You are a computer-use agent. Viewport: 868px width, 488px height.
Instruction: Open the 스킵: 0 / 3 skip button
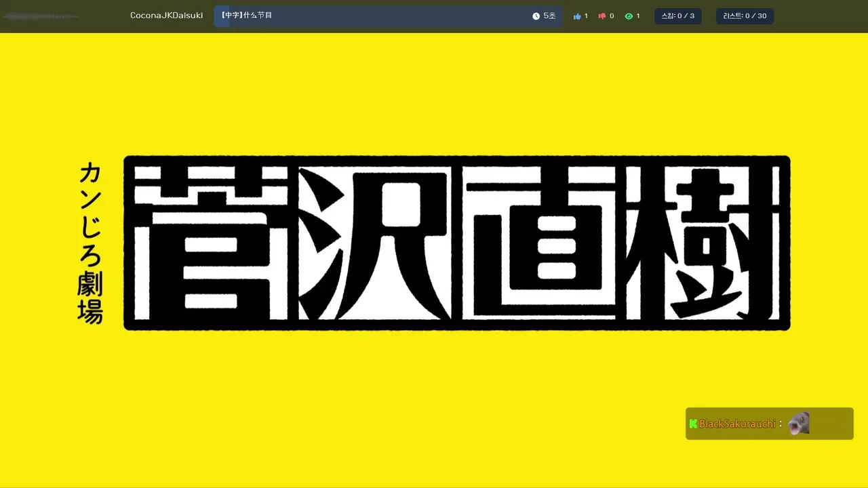pyautogui.click(x=678, y=16)
